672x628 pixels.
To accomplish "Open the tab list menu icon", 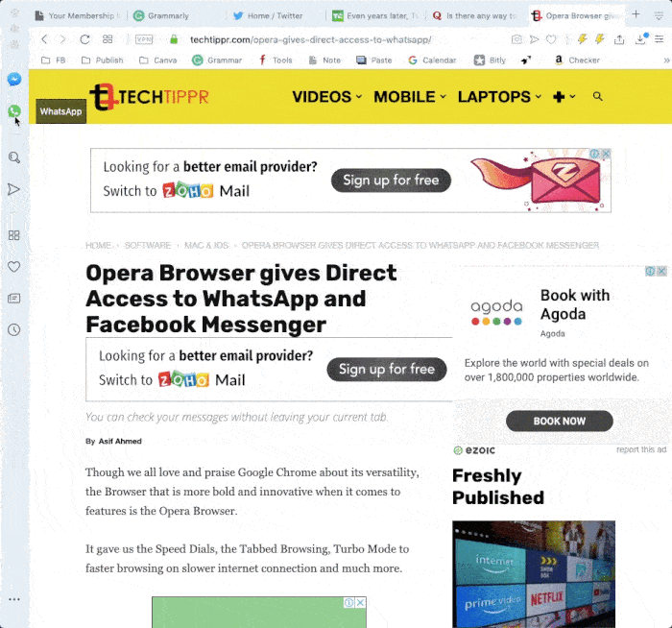I will tap(660, 16).
